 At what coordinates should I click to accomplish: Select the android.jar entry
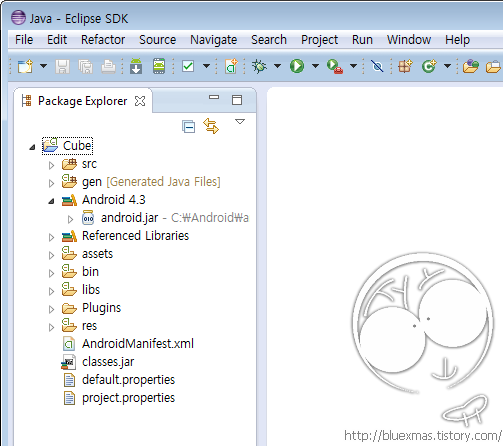pyautogui.click(x=165, y=218)
